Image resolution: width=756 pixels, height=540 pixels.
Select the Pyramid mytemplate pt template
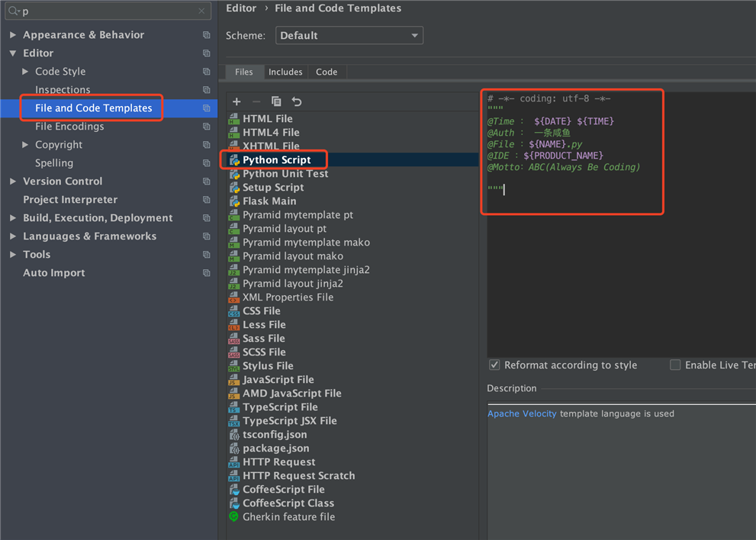click(x=298, y=215)
